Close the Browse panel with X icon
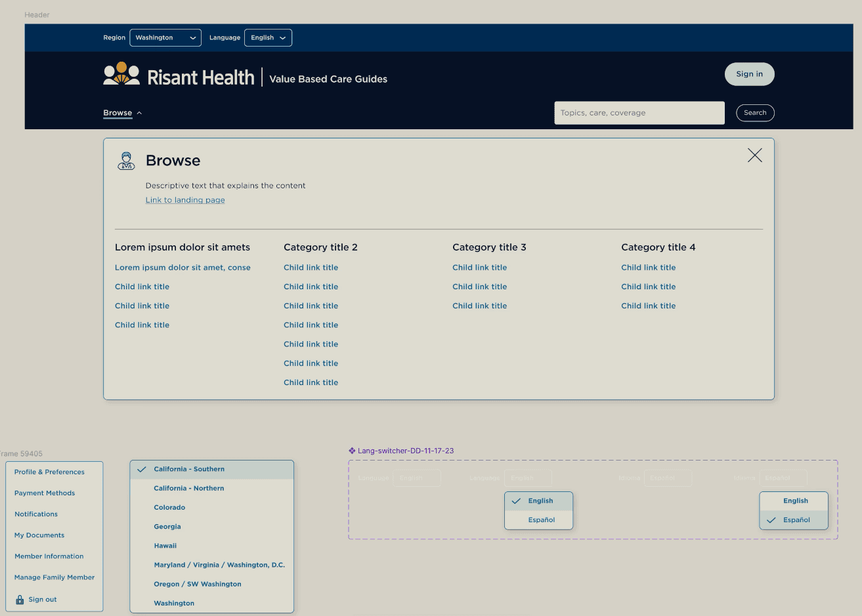This screenshot has height=616, width=862. click(755, 155)
